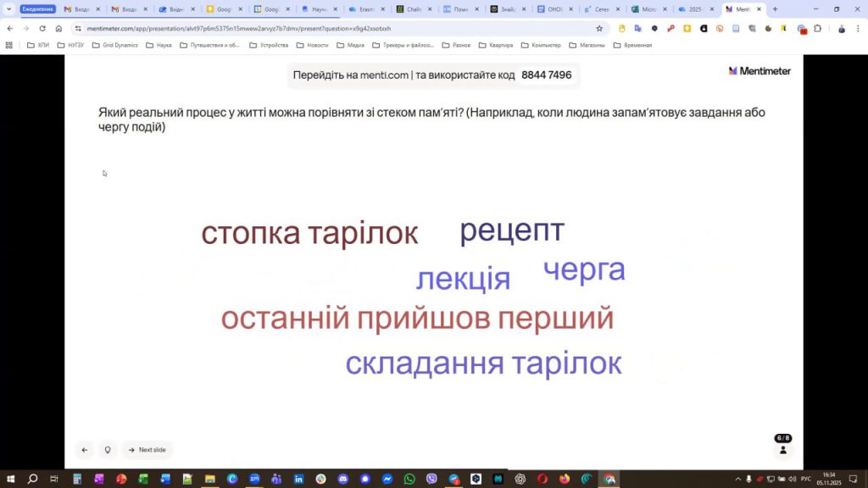
Task: Open the Windows Start menu
Action: coord(10,479)
